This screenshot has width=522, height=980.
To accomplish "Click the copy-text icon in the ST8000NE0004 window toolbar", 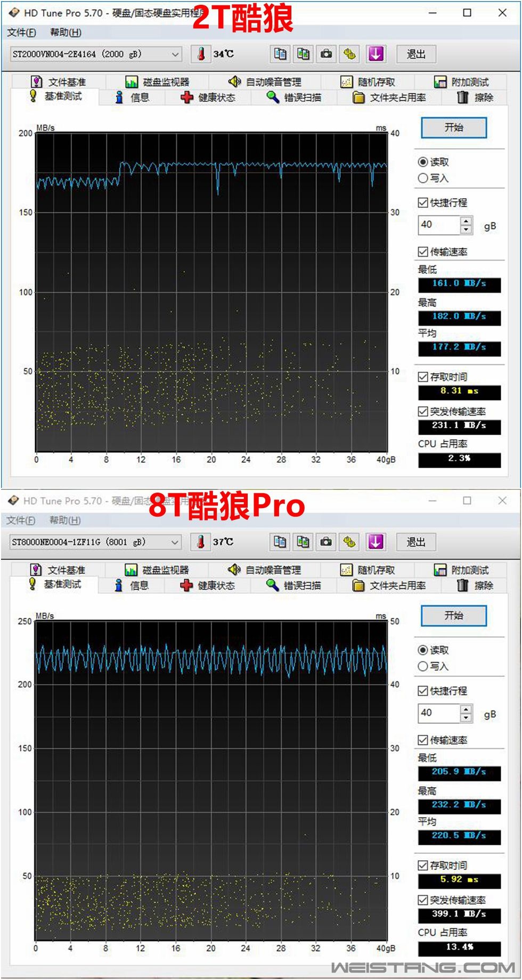I will tap(280, 542).
